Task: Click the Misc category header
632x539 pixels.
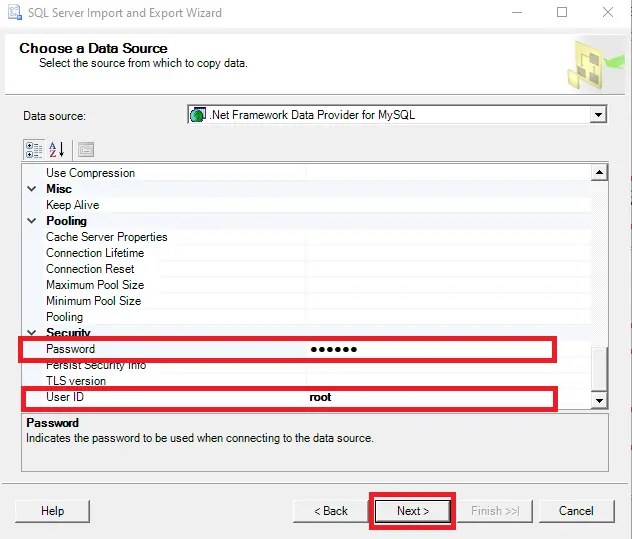Action: click(59, 189)
